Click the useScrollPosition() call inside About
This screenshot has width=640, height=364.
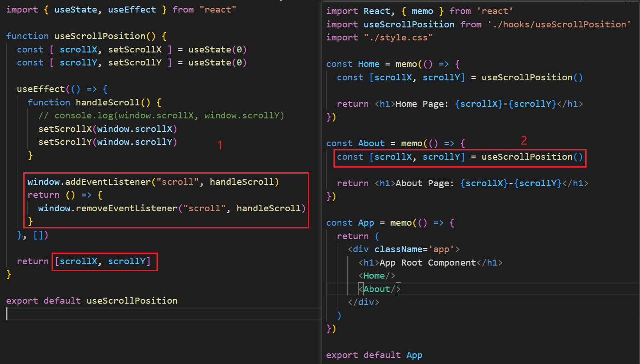(x=532, y=156)
